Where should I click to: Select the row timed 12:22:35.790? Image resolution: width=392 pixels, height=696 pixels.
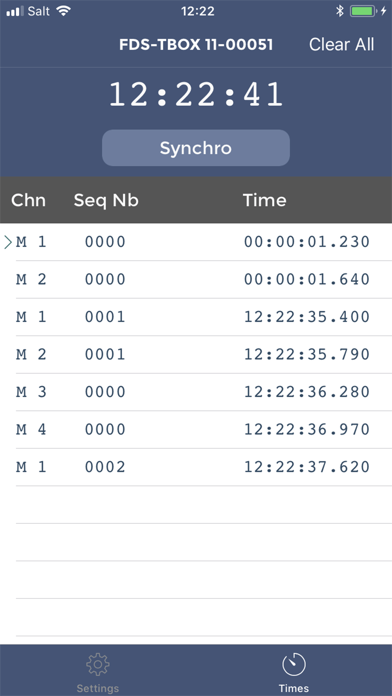coord(196,354)
